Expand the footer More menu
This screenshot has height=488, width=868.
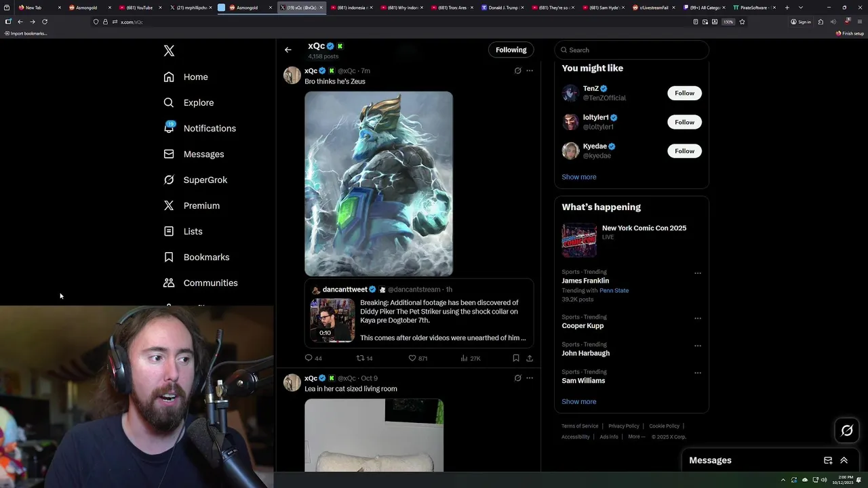pos(637,437)
